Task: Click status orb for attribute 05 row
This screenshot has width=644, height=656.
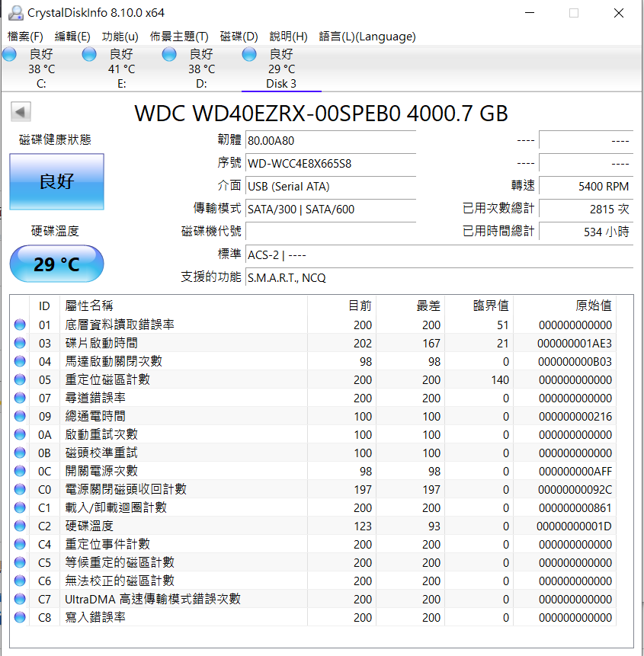Action: [x=20, y=379]
